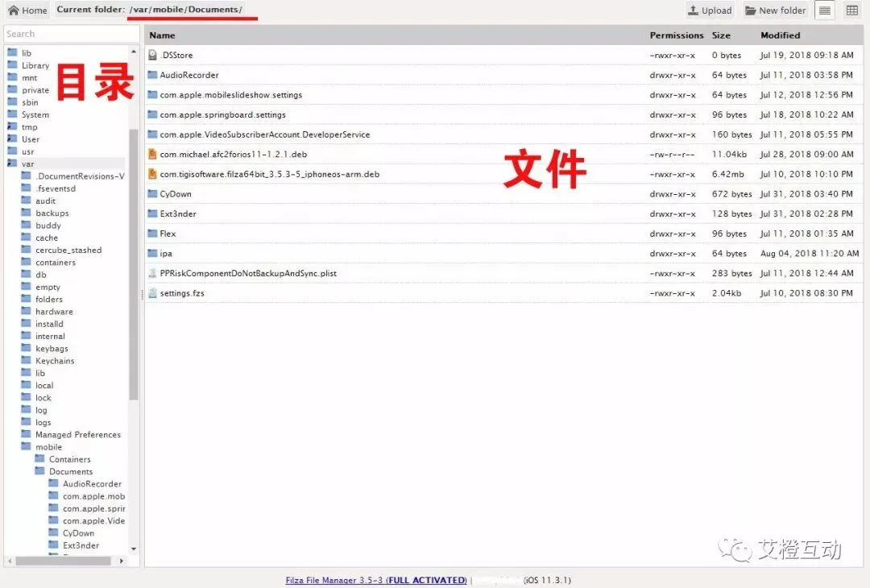Open .DocumentRevisions-V folder in tree
Image resolution: width=870 pixels, height=588 pixels.
point(80,176)
